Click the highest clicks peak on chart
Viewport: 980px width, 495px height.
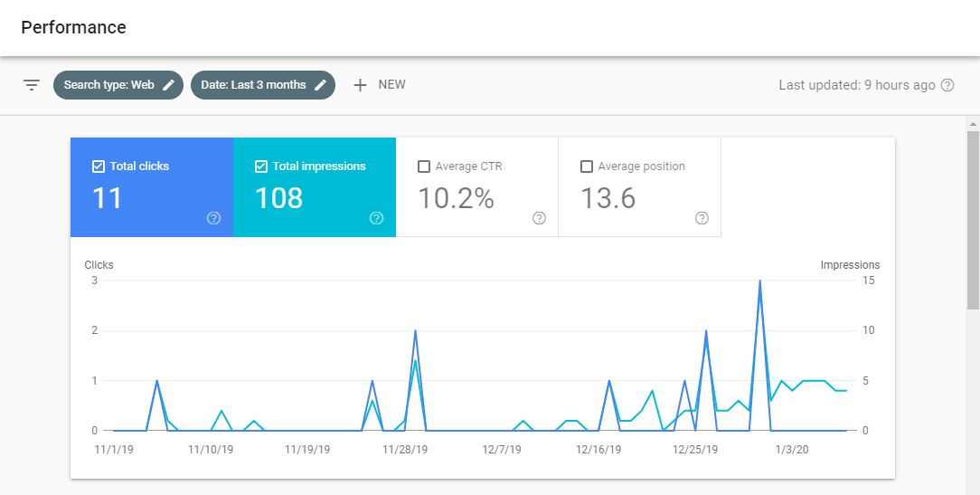pos(759,281)
